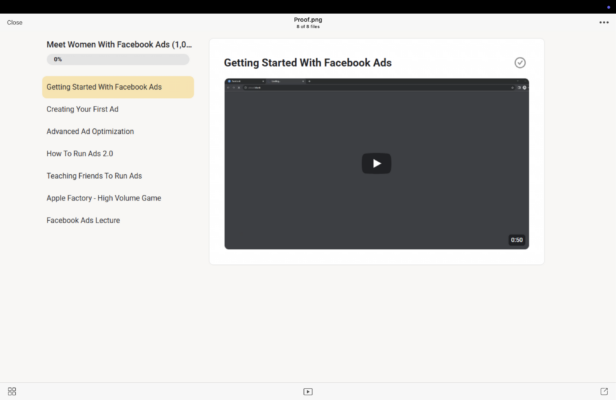Click the Proof.png file name header
Viewport: 616px width, 400px height.
tap(308, 20)
